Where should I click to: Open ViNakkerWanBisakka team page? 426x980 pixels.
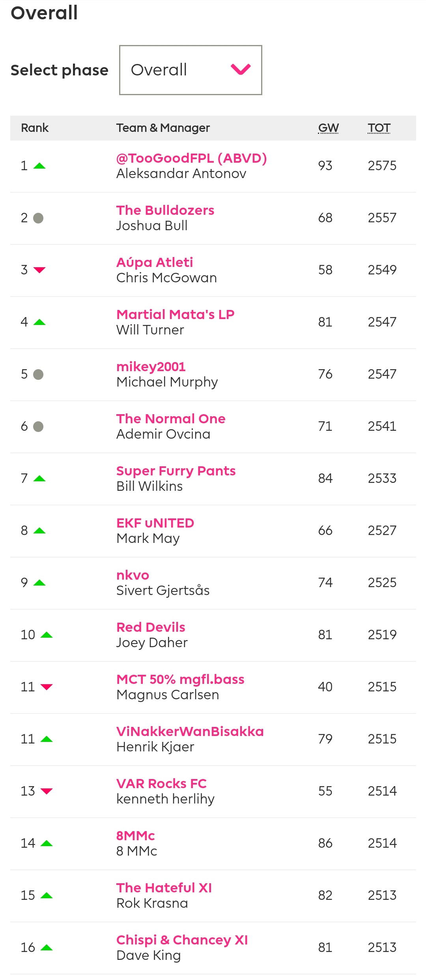pyautogui.click(x=190, y=732)
